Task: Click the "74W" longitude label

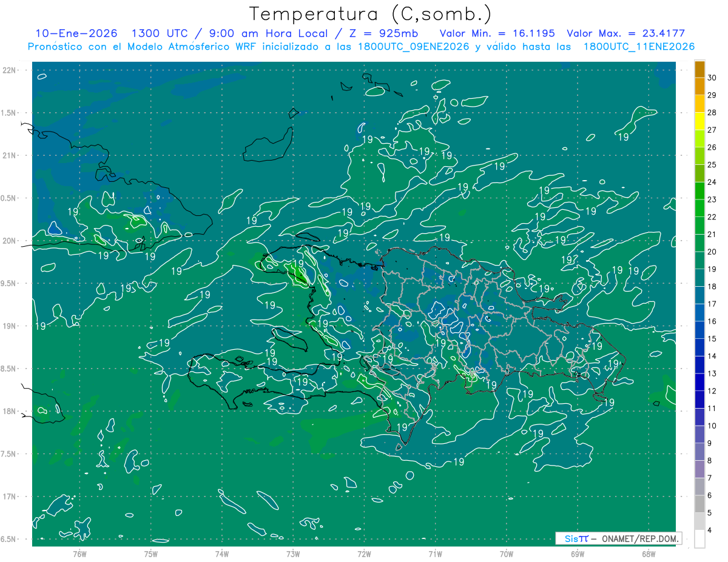Action: [x=221, y=554]
